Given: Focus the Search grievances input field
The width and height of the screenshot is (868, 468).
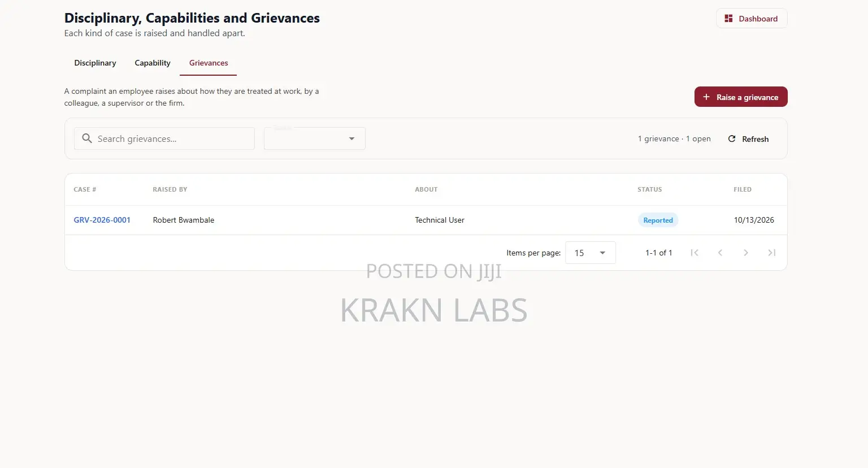Looking at the screenshot, I should [164, 138].
